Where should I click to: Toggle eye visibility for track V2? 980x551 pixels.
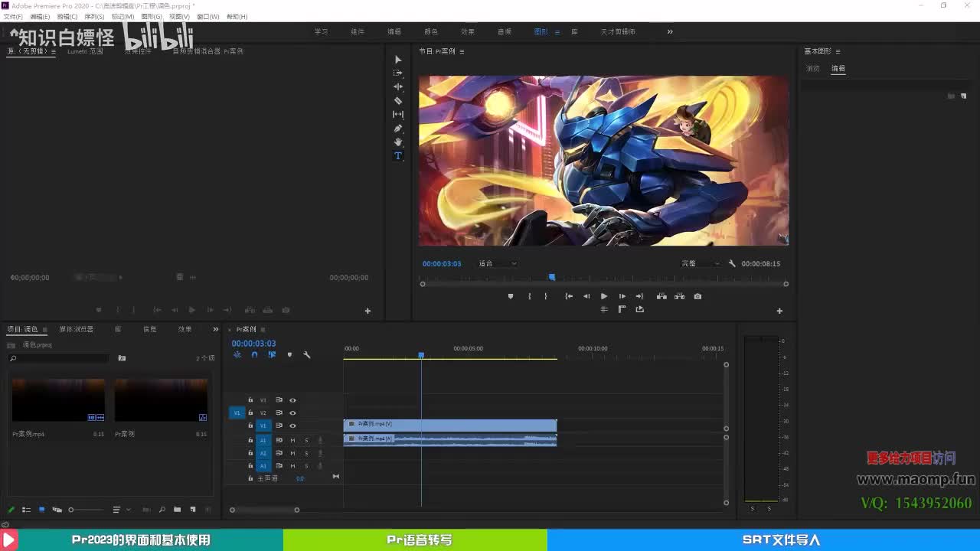tap(292, 412)
